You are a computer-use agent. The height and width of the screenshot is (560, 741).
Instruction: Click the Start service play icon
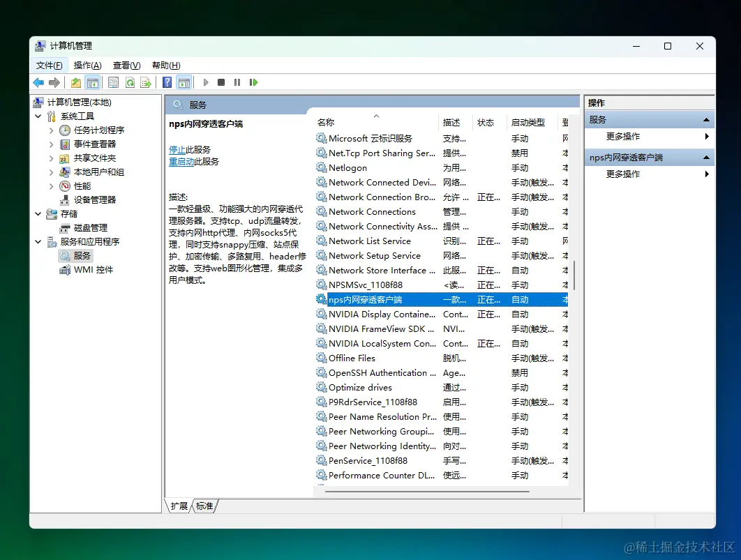pos(206,82)
